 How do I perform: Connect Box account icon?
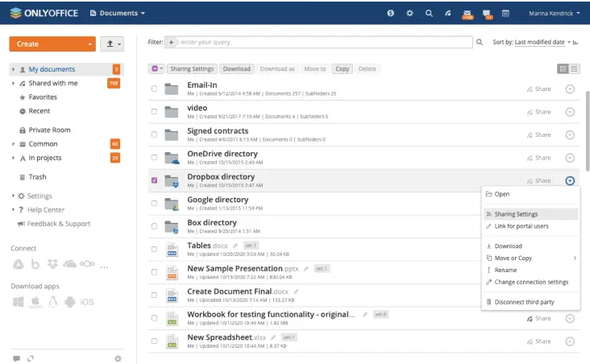click(x=35, y=264)
